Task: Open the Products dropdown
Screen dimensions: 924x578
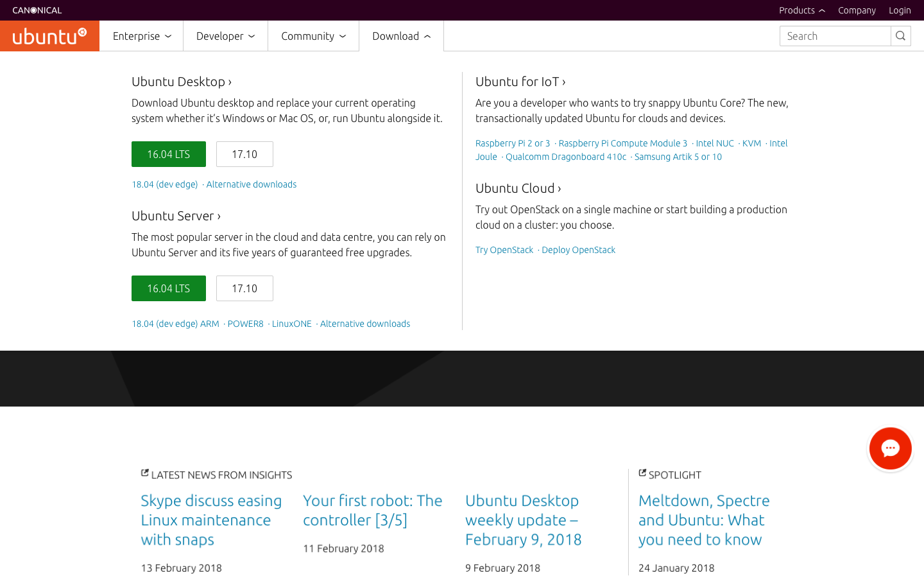Action: point(801,10)
